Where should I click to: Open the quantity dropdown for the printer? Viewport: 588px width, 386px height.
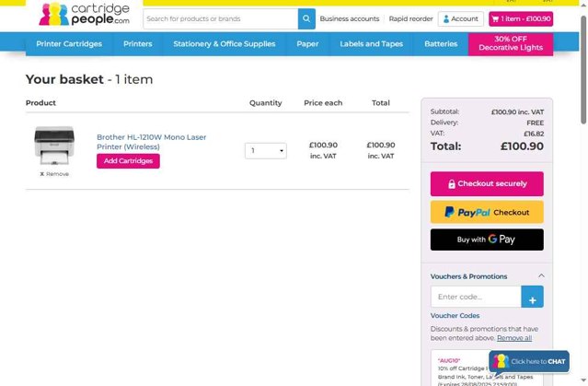point(266,150)
